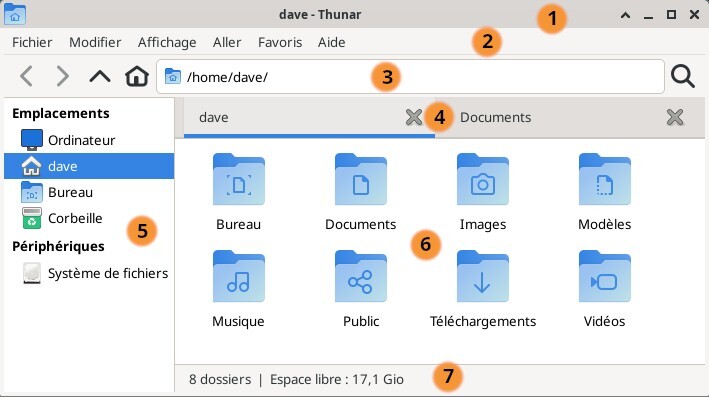The width and height of the screenshot is (709, 397).
Task: Click the home folder toolbar icon
Action: coord(137,76)
